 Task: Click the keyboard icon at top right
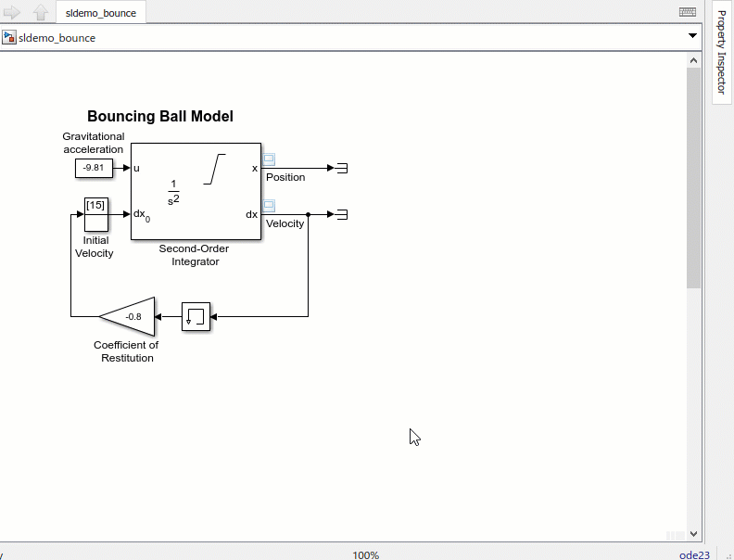coord(688,12)
